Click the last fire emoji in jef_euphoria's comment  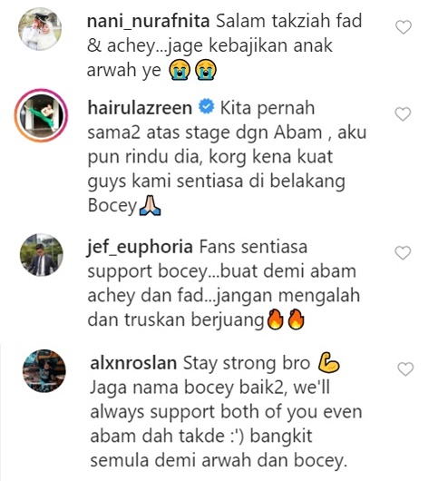tap(296, 319)
